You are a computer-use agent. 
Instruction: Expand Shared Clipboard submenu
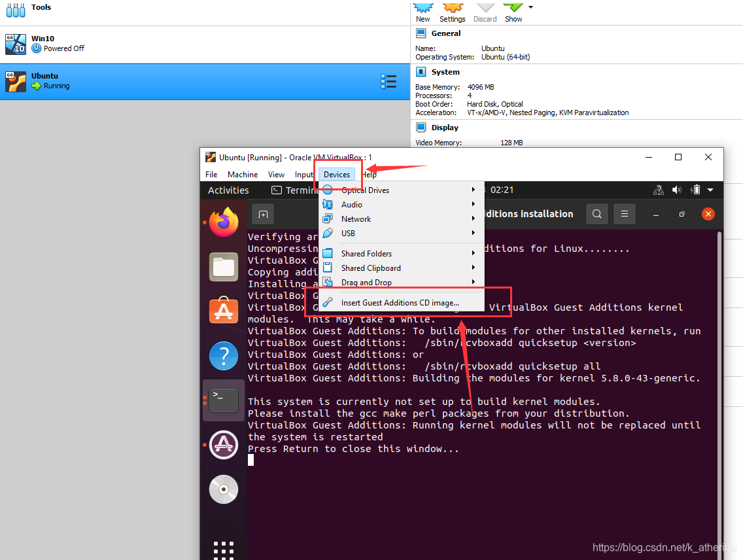(402, 268)
